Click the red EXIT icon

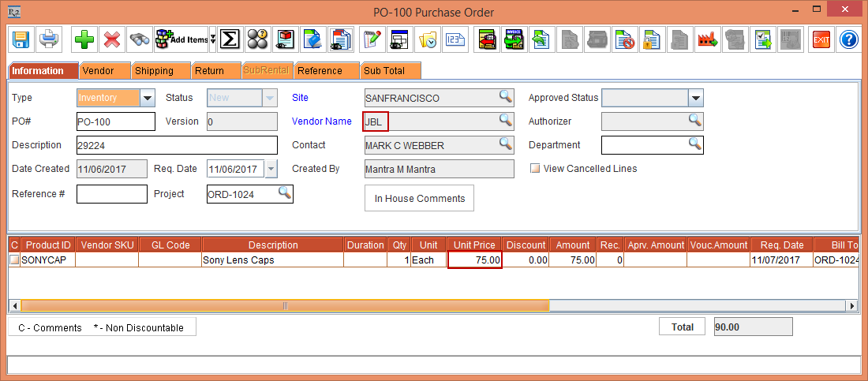point(821,39)
